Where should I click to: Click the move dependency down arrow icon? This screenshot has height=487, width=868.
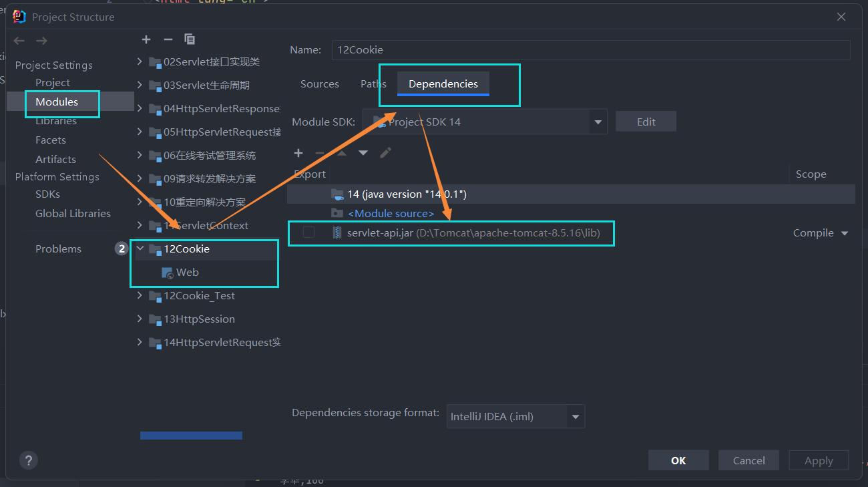pyautogui.click(x=363, y=153)
